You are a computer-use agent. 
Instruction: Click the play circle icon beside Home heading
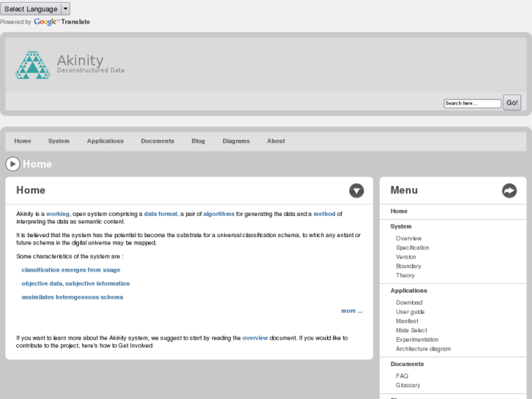pos(12,164)
